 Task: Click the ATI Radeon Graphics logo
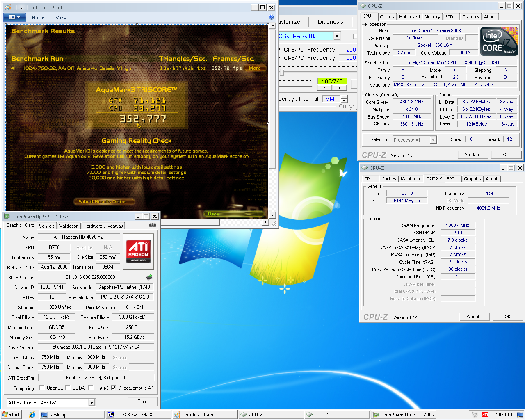138,251
